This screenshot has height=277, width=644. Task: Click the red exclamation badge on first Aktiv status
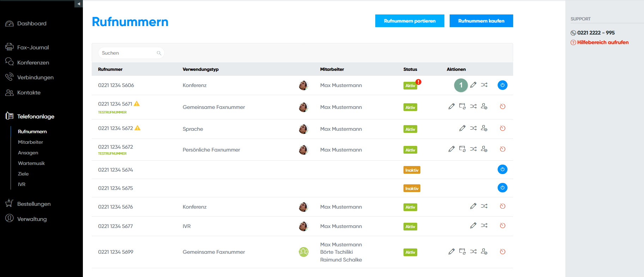tap(418, 82)
